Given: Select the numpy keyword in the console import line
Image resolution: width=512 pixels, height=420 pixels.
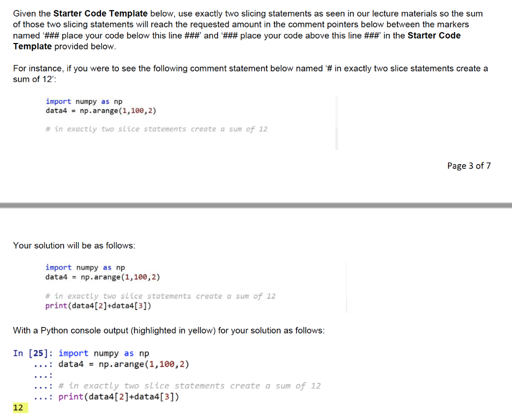Looking at the screenshot, I should click(105, 353).
